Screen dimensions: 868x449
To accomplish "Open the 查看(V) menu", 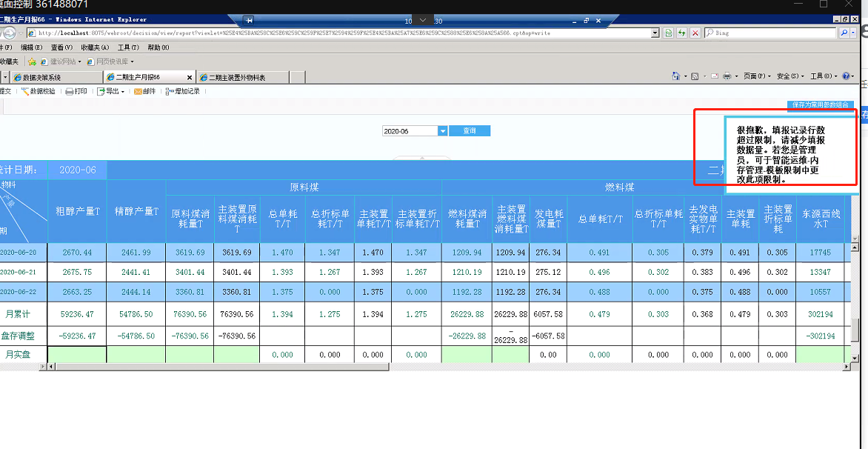I will (61, 47).
